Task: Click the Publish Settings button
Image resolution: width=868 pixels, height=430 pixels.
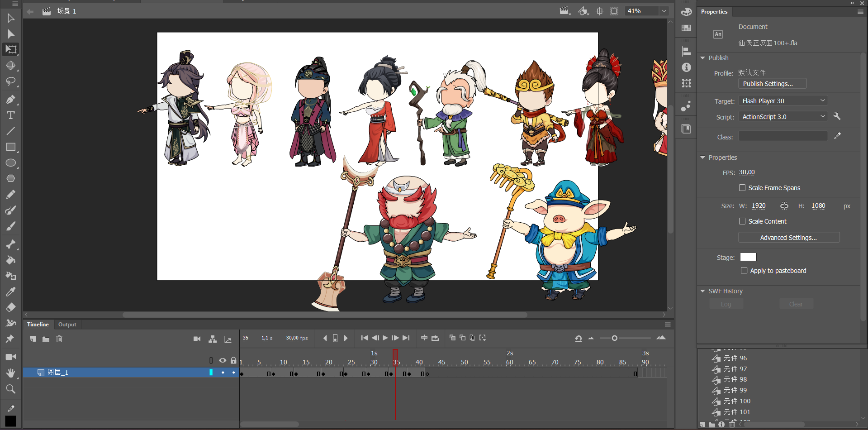Action: (772, 84)
